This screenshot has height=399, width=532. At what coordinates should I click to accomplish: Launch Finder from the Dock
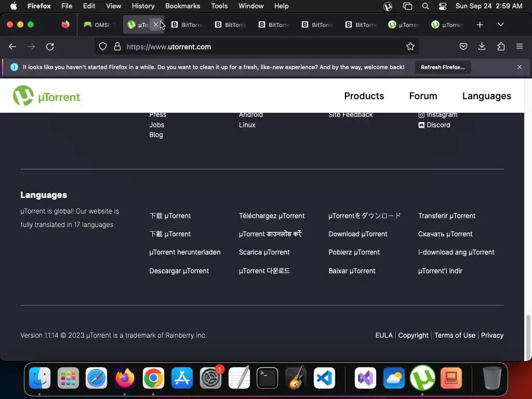click(x=39, y=378)
